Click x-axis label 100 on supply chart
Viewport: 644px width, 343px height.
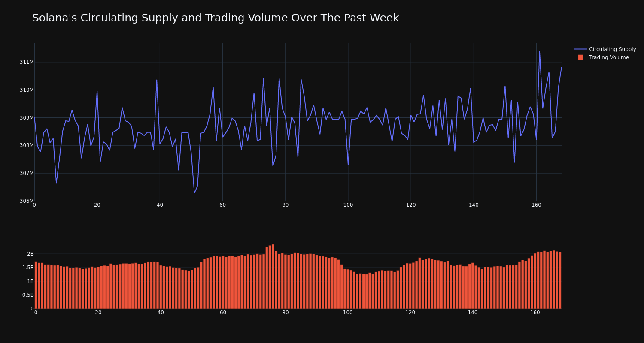click(x=348, y=205)
